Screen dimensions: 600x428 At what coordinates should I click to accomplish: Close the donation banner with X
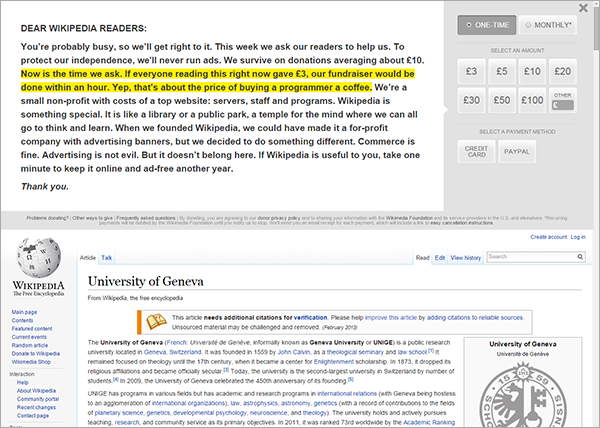(583, 8)
